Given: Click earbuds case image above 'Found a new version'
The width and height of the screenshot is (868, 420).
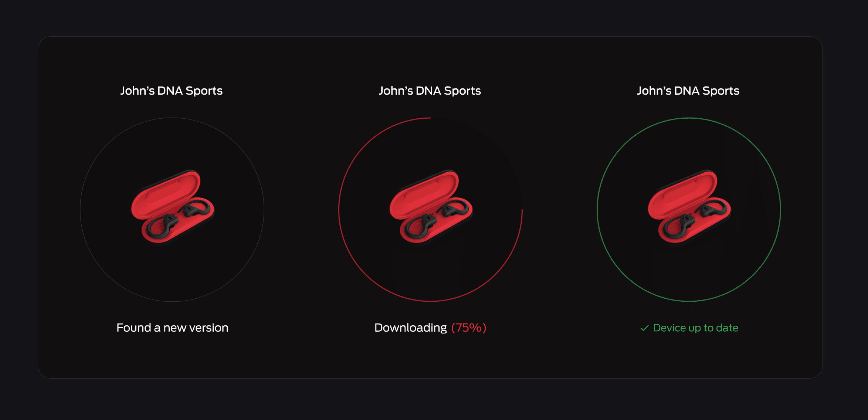Looking at the screenshot, I should click(x=172, y=207).
